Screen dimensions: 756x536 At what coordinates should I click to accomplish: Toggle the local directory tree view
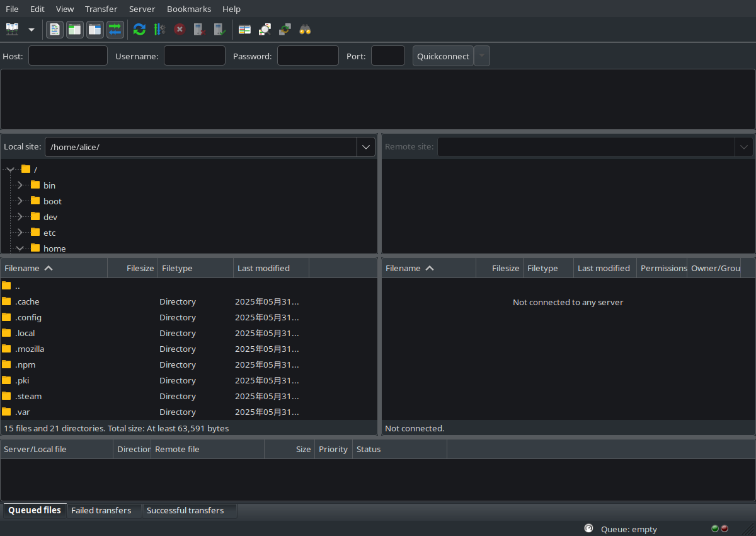click(75, 29)
